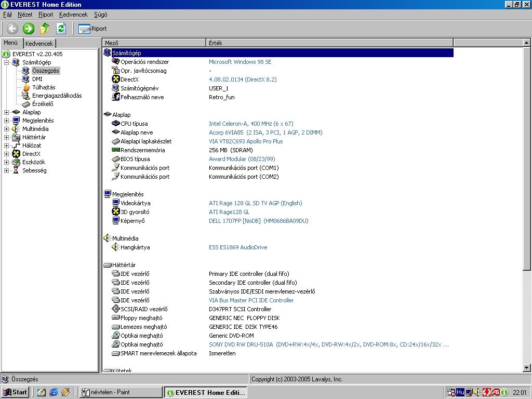Open the Kedvencek menu in menu bar
The width and height of the screenshot is (532, 399).
[73, 15]
